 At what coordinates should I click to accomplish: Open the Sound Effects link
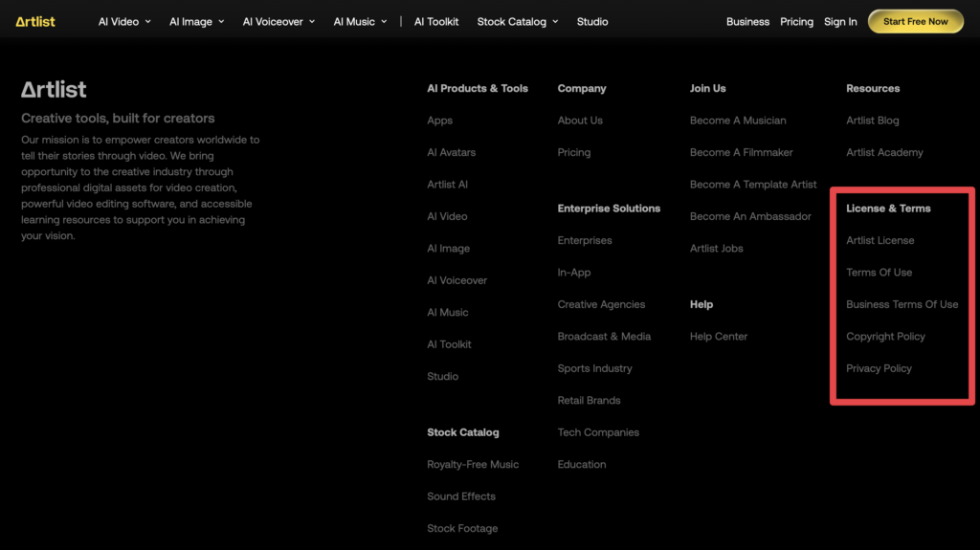coord(460,495)
